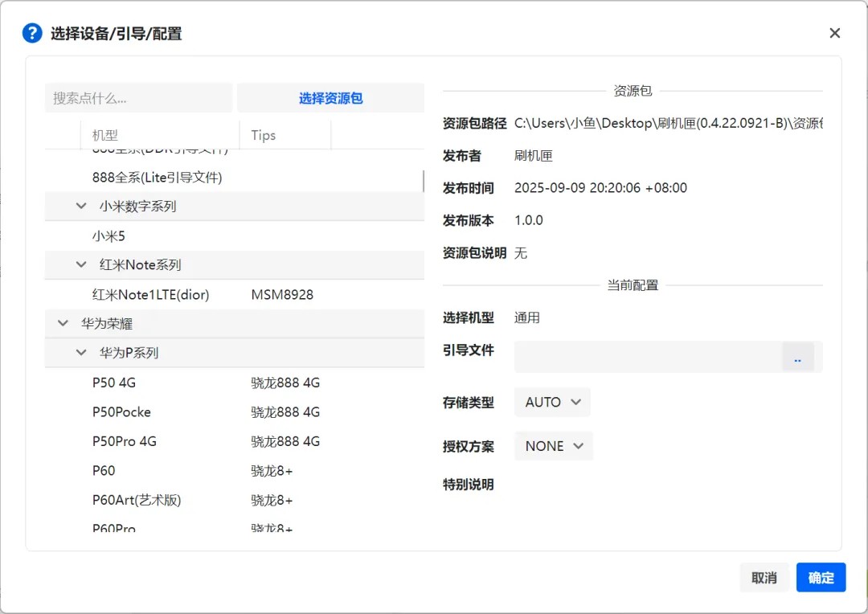Click the '确定' confirm button

(821, 578)
